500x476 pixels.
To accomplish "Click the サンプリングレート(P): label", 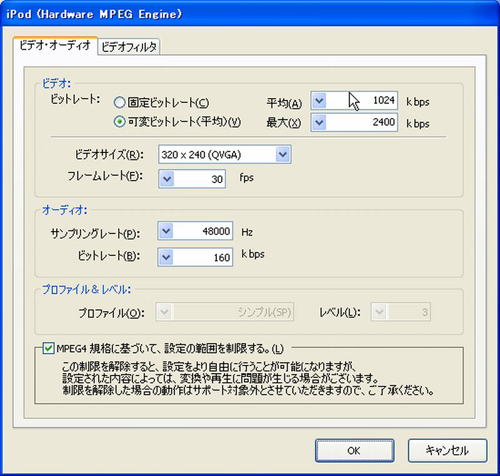I will point(95,234).
